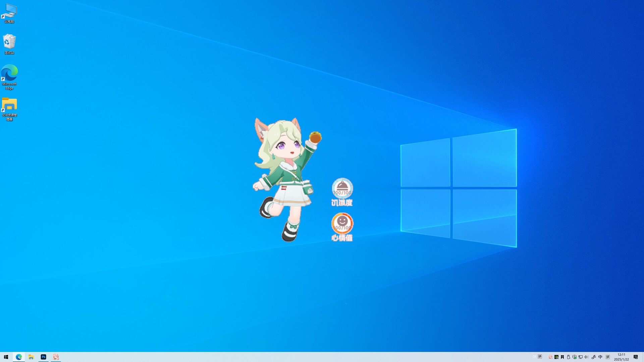Image resolution: width=644 pixels, height=362 pixels.
Task: Click the pen/link tray icon
Action: click(594, 357)
